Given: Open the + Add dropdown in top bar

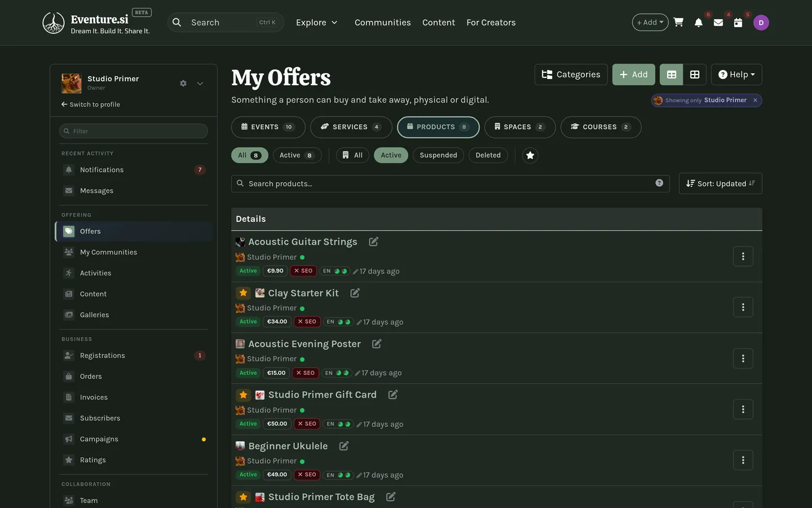Looking at the screenshot, I should point(650,23).
